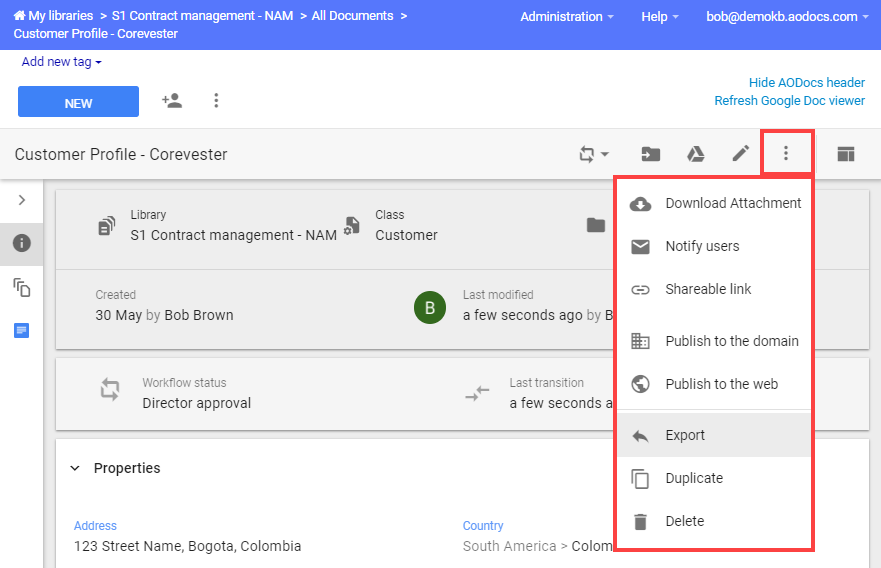Click the document class icon beside Class
The image size is (881, 568).
352,225
